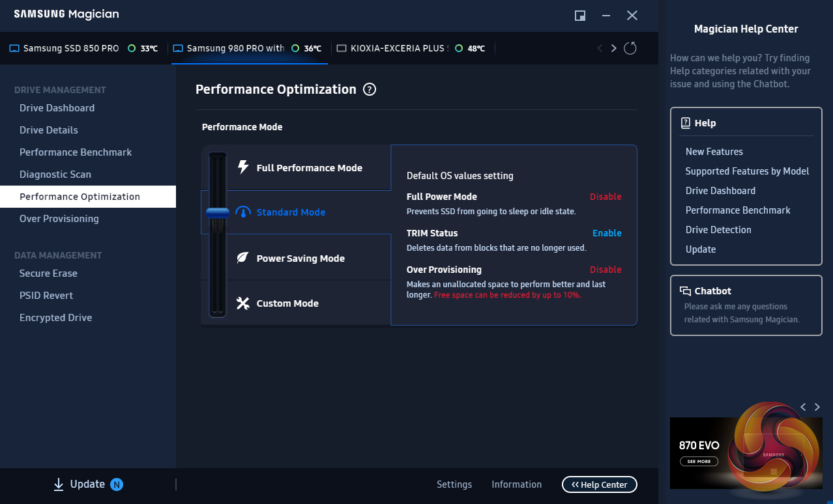Click the Samsung SSD 850 PRO drive icon
Screen dimensions: 833x504
click(14, 48)
